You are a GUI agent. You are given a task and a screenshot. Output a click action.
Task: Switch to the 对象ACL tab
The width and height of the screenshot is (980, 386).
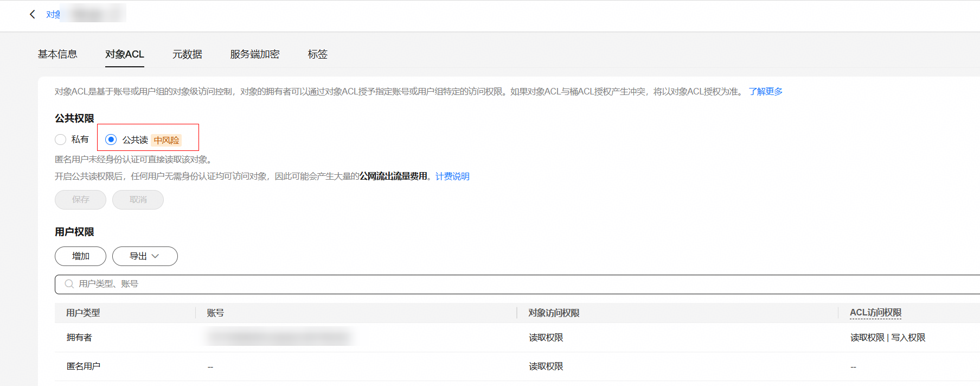point(125,54)
